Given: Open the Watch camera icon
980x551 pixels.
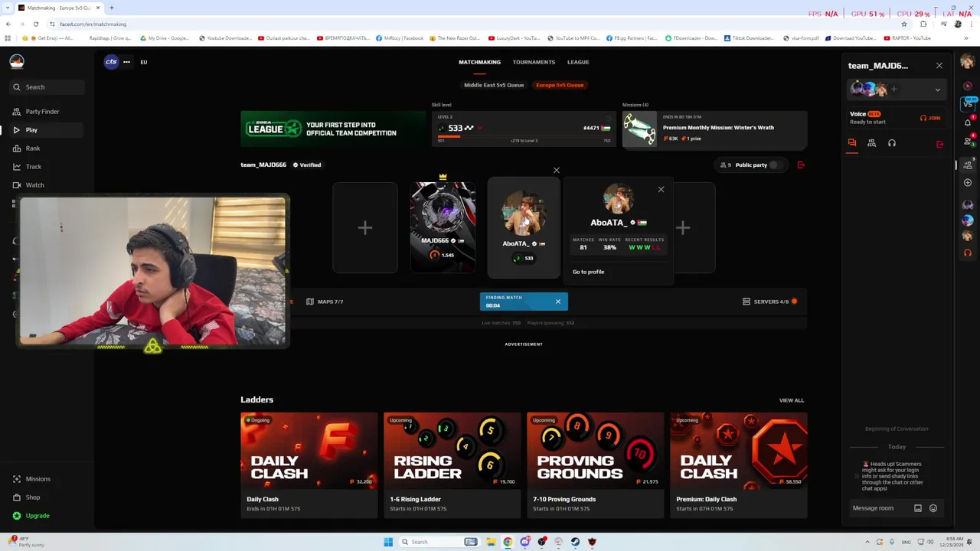Looking at the screenshot, I should click(x=17, y=185).
